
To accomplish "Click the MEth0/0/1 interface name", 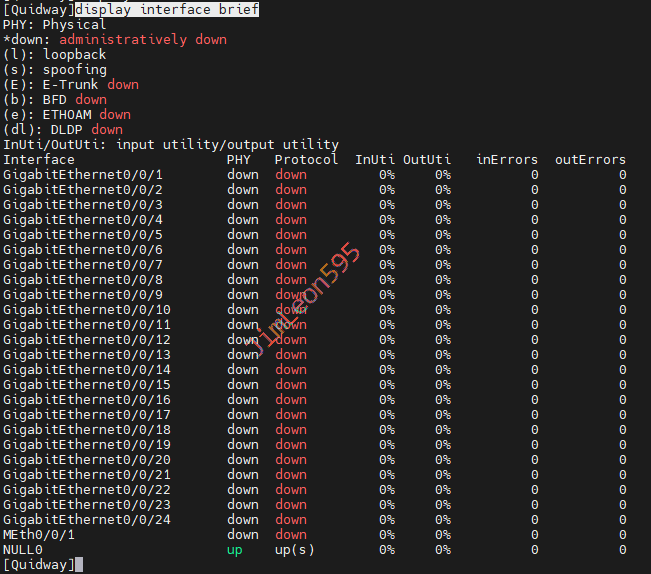I will (39, 535).
